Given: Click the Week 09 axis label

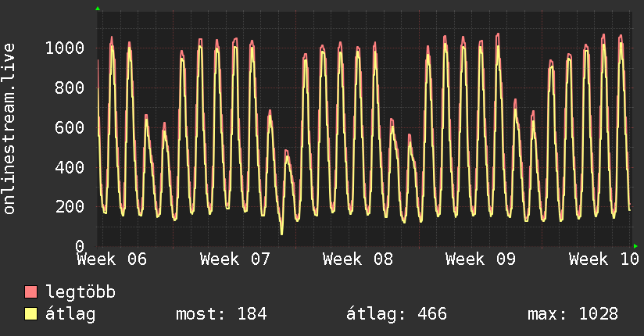Looking at the screenshot, I should coord(481,259).
